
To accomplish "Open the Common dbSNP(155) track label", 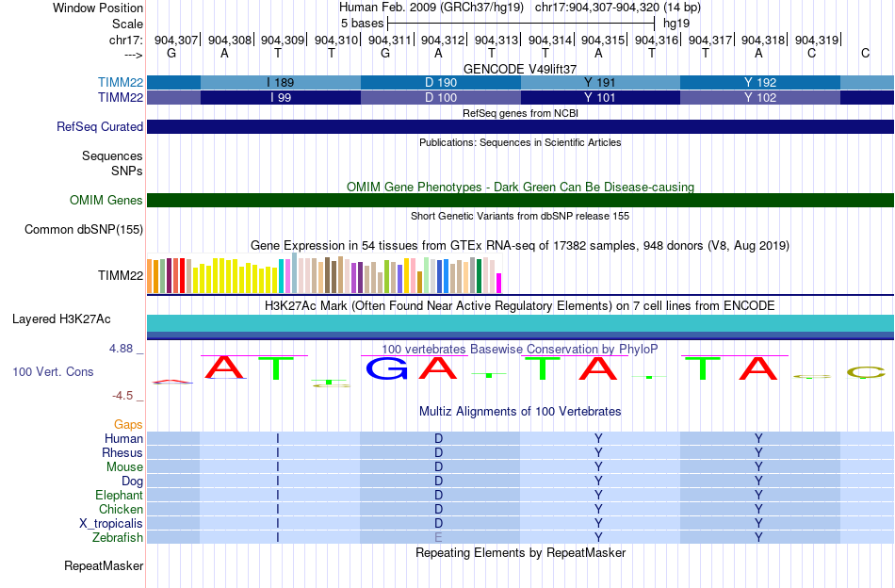I will 84,230.
